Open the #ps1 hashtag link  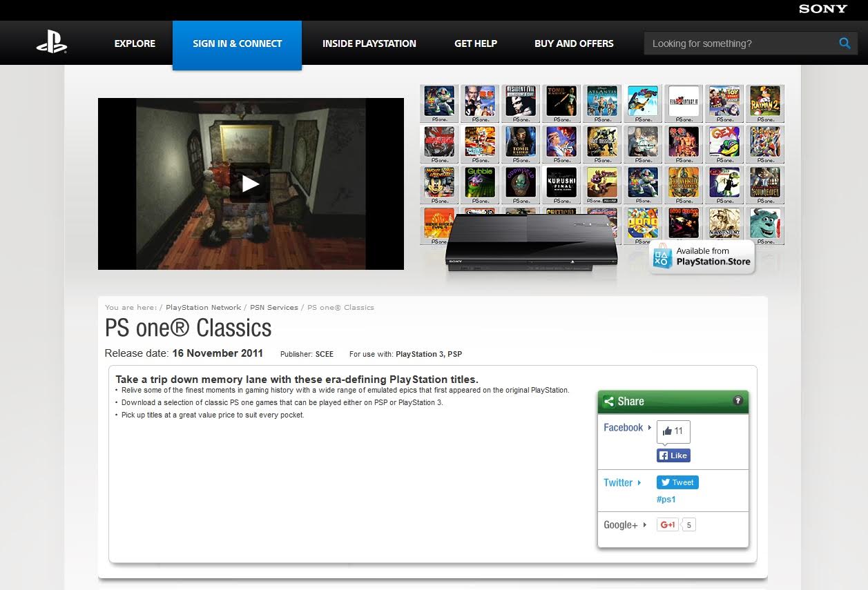[666, 499]
